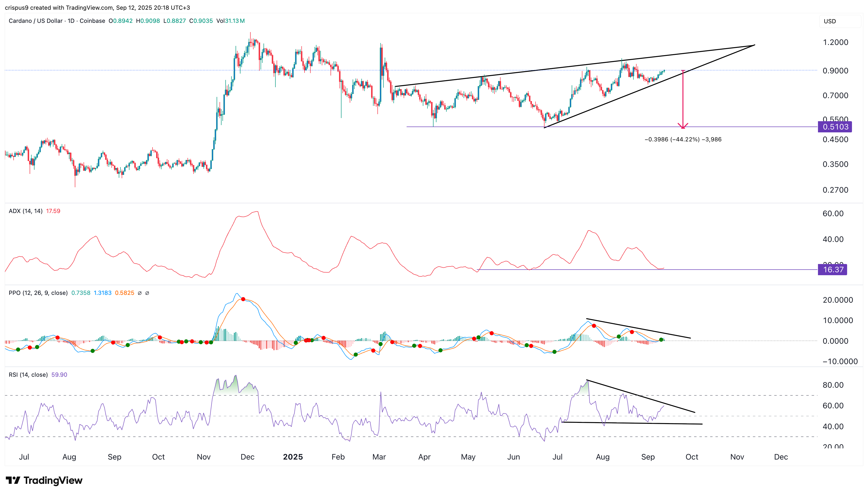The height and width of the screenshot is (495, 868).
Task: Select the PPO (12, 26, 9, close) label
Action: click(x=38, y=293)
